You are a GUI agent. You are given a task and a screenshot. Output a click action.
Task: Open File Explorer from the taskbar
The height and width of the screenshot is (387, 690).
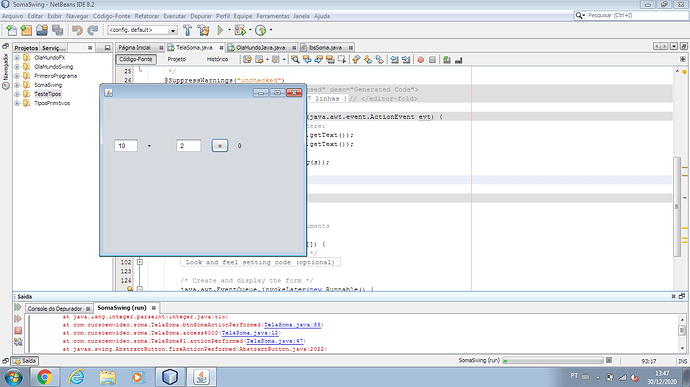pyautogui.click(x=107, y=377)
